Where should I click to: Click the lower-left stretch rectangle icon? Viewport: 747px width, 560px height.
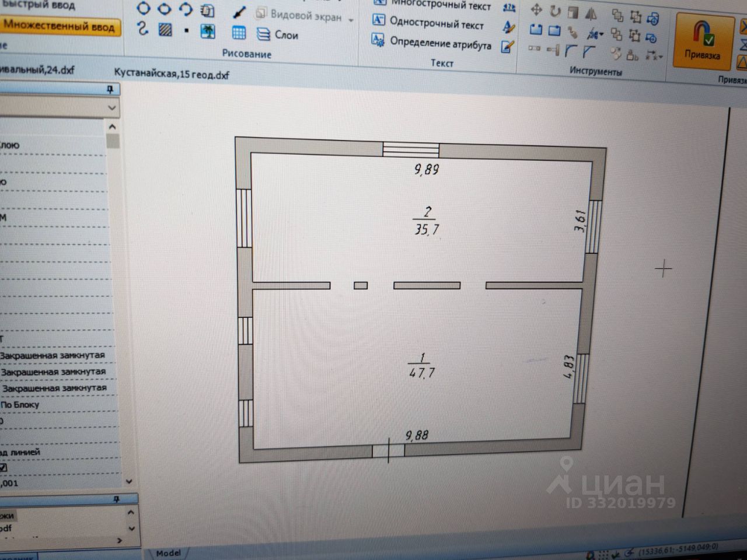535,29
